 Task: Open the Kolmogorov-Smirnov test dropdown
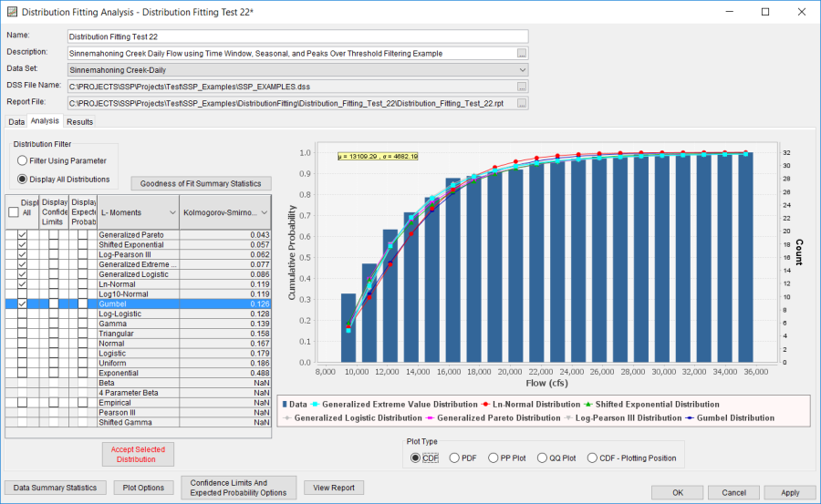pyautogui.click(x=265, y=212)
